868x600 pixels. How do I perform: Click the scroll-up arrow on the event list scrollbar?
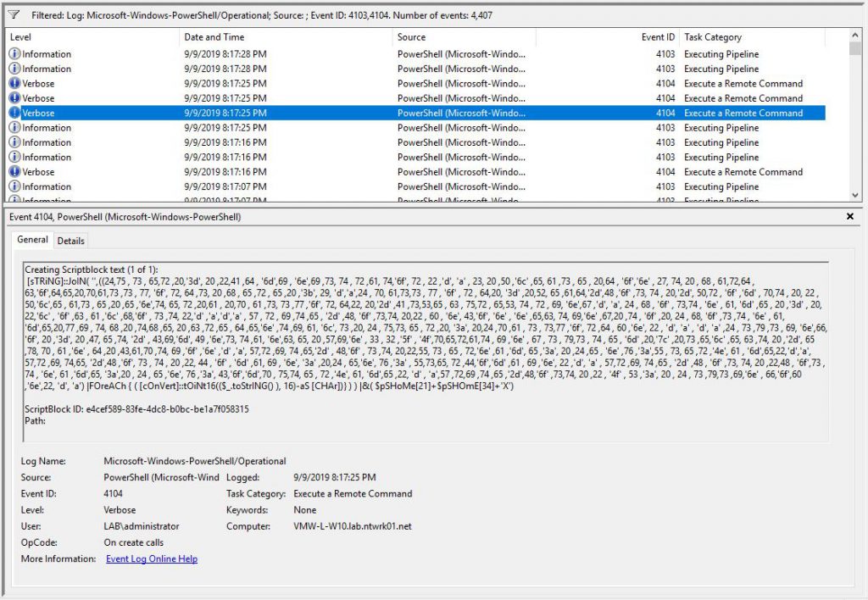854,36
